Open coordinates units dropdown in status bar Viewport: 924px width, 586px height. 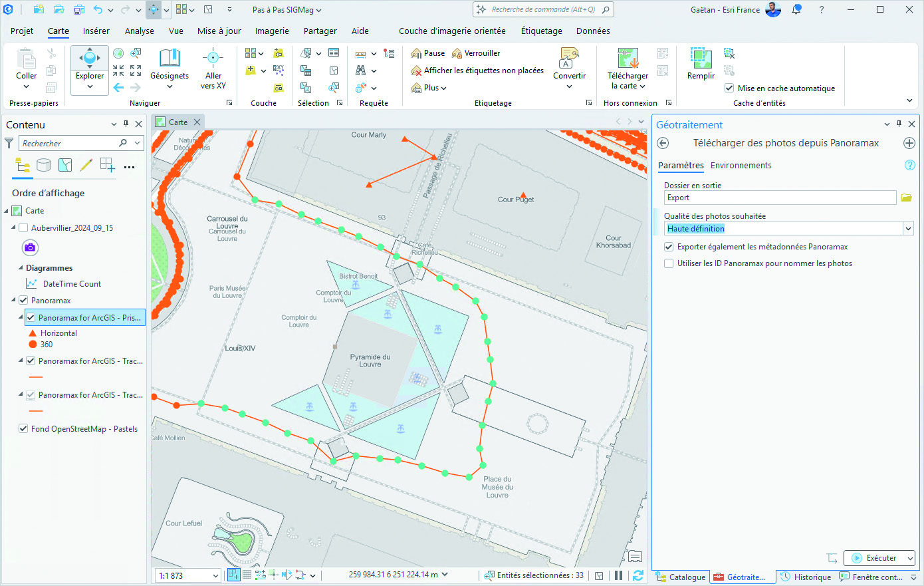445,574
